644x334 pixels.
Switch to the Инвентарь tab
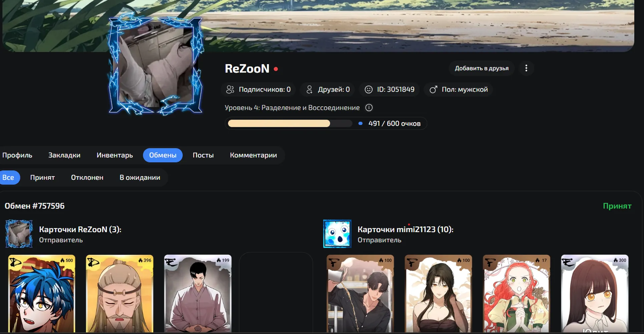pyautogui.click(x=115, y=155)
